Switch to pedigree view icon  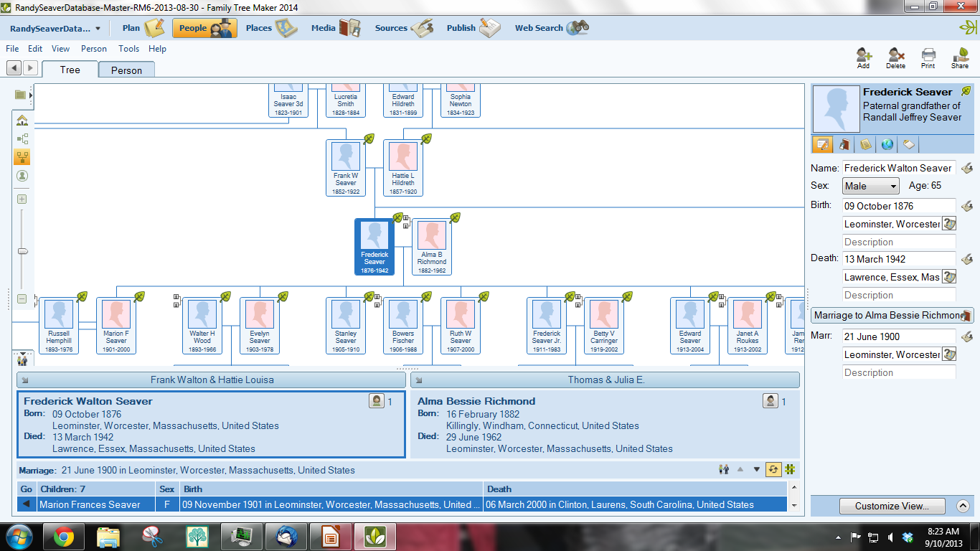tap(22, 139)
